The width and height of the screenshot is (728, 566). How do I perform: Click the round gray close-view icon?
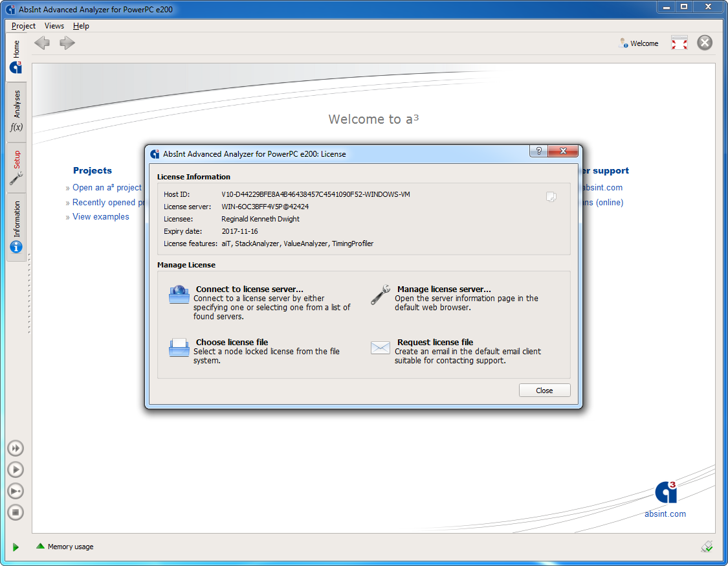tap(705, 43)
